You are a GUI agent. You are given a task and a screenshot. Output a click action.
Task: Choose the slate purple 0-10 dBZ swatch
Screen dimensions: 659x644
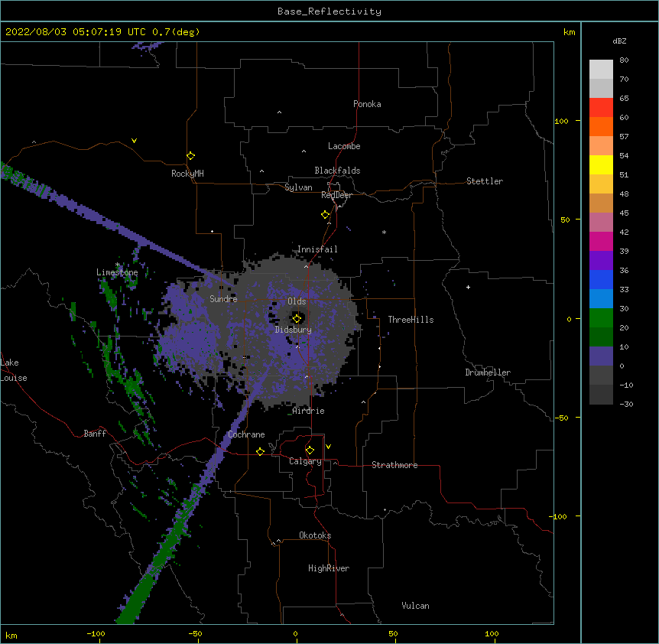point(601,356)
